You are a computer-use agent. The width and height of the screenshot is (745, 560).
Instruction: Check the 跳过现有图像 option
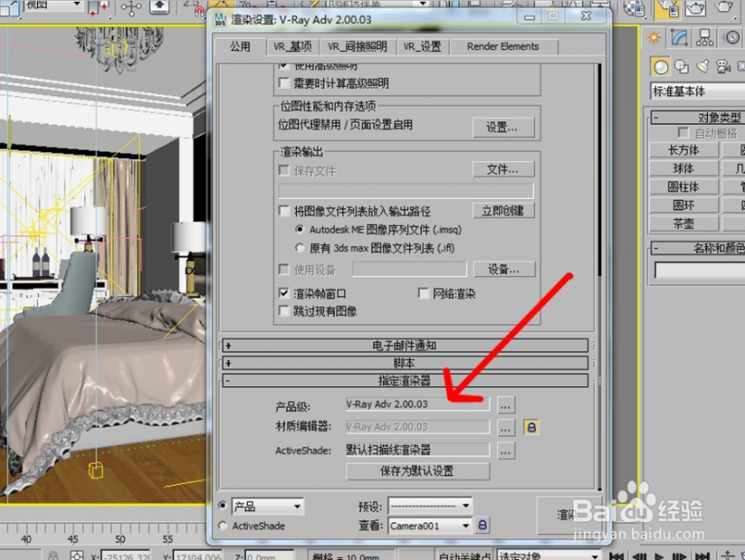(284, 311)
